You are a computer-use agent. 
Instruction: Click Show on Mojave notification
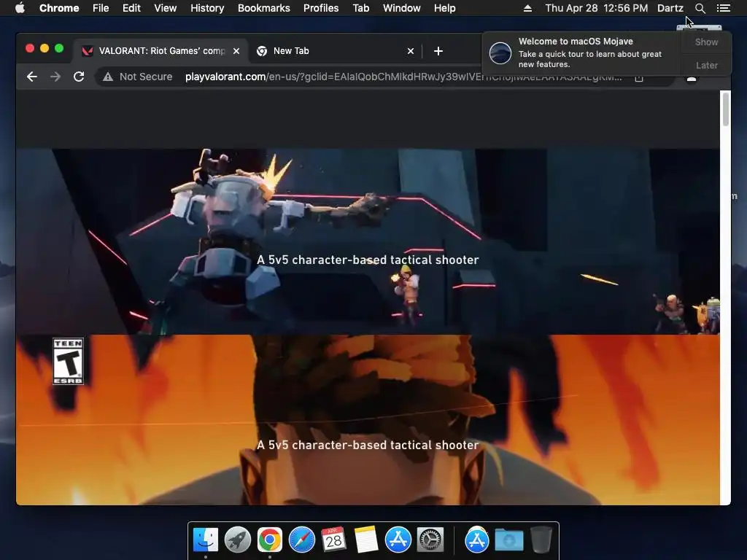tap(706, 42)
